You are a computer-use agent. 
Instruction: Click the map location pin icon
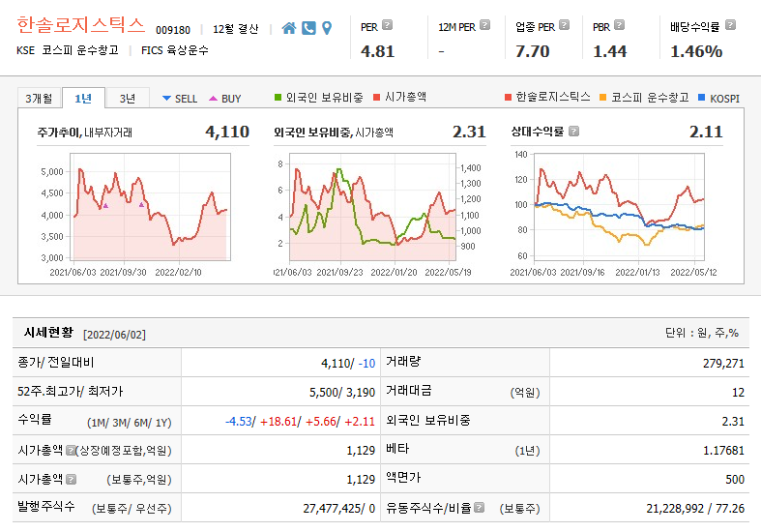(327, 28)
